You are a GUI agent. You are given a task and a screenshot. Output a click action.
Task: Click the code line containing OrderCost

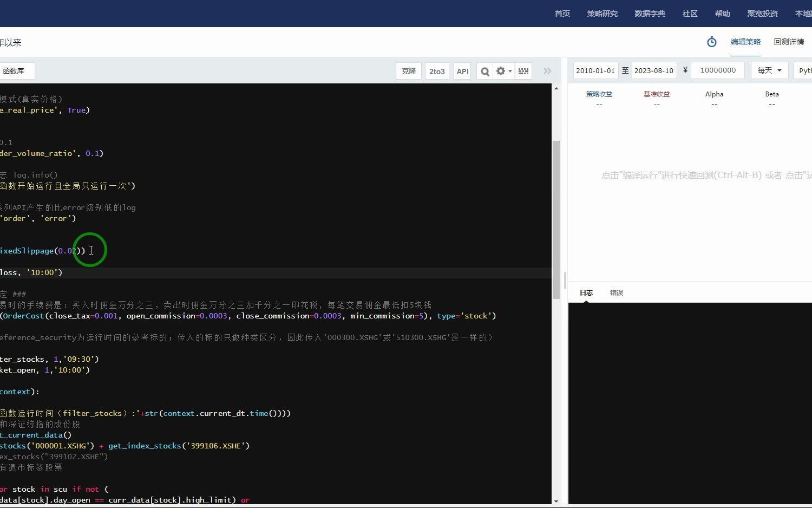248,316
